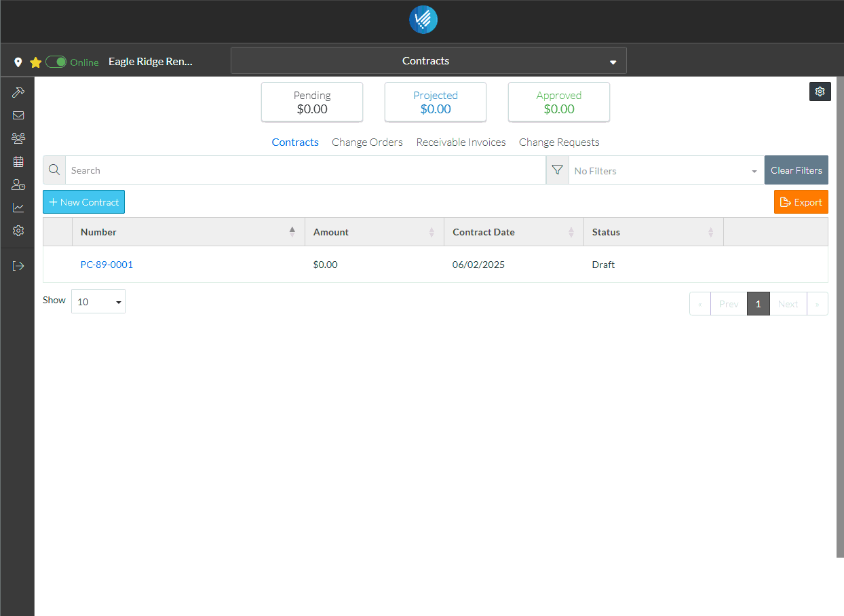
Task: Go to page 1 in pagination
Action: [758, 304]
